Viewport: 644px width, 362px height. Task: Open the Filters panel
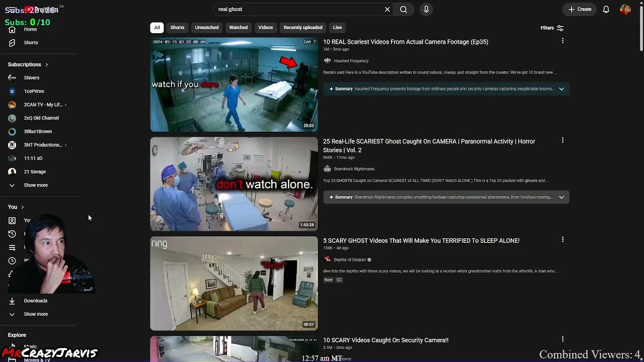[x=552, y=28]
